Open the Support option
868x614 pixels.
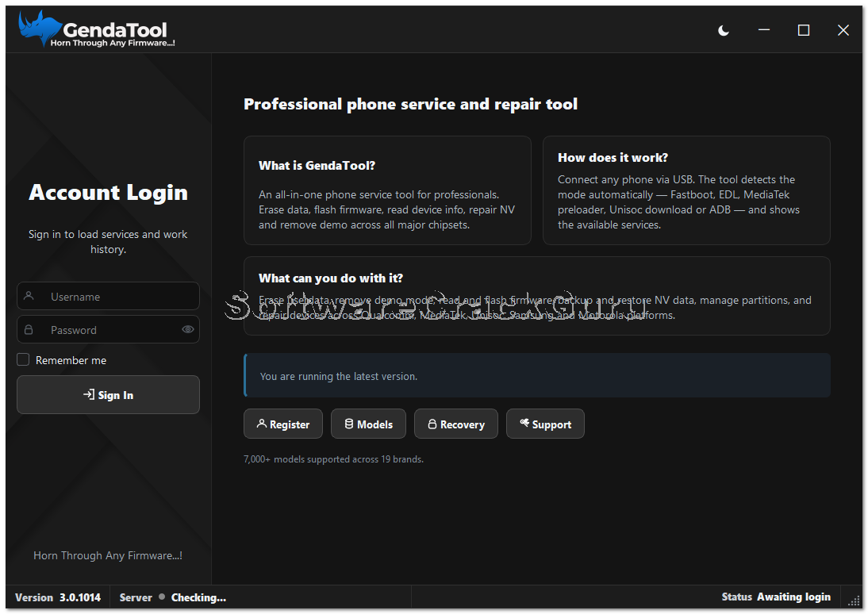(545, 424)
